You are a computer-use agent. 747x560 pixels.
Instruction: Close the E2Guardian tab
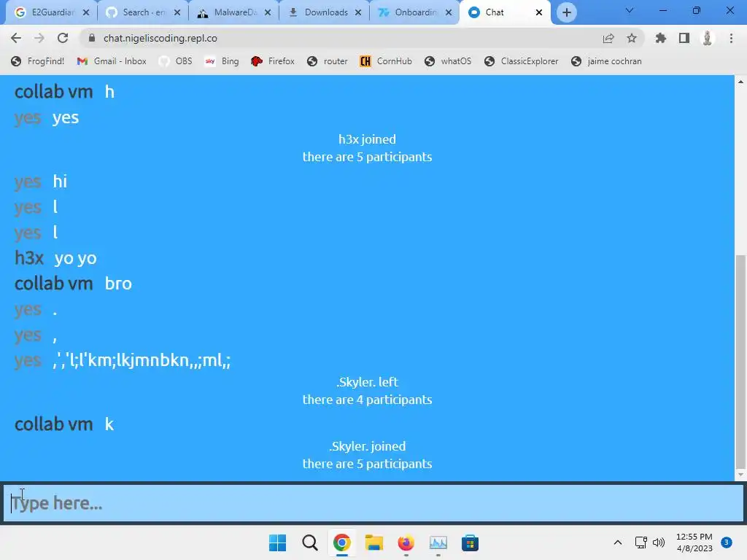pos(86,12)
